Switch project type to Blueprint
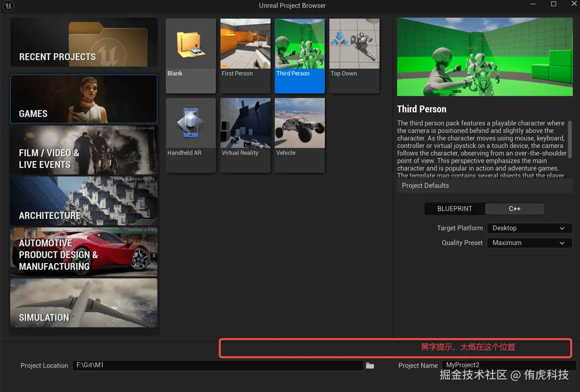This screenshot has height=392, width=580. 454,209
